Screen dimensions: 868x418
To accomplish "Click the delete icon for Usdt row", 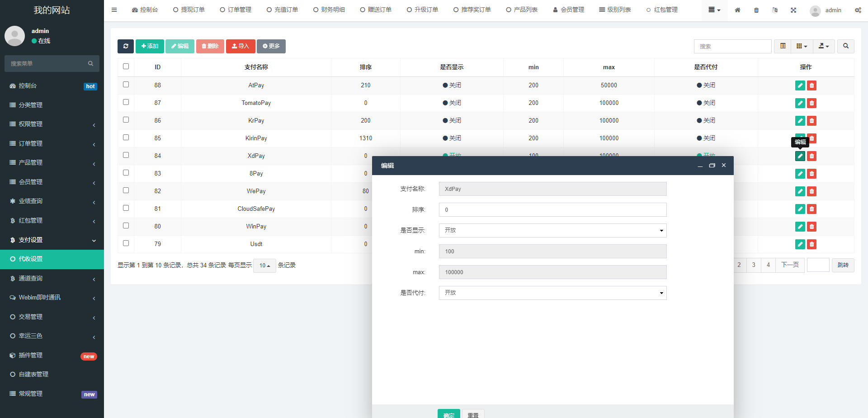I will click(x=811, y=244).
